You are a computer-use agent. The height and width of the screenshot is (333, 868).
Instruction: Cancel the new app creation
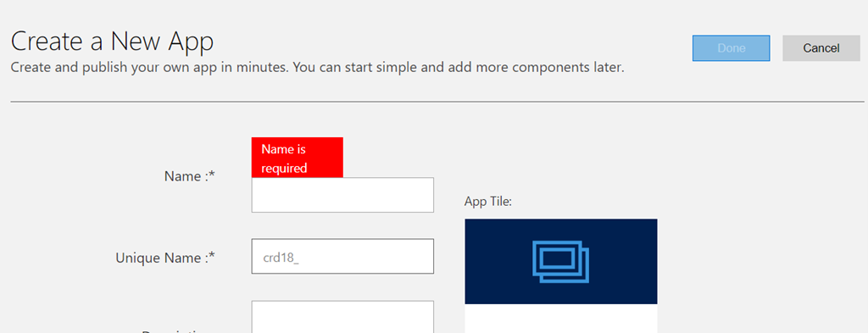click(821, 48)
